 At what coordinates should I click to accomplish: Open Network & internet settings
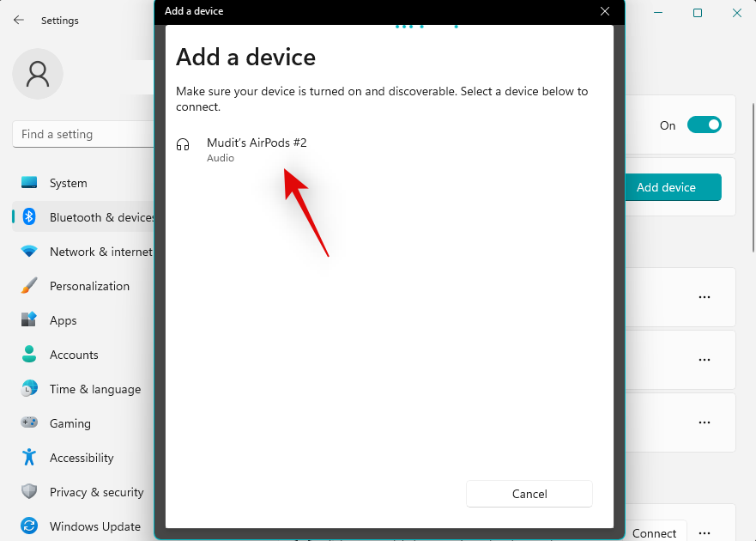83,252
